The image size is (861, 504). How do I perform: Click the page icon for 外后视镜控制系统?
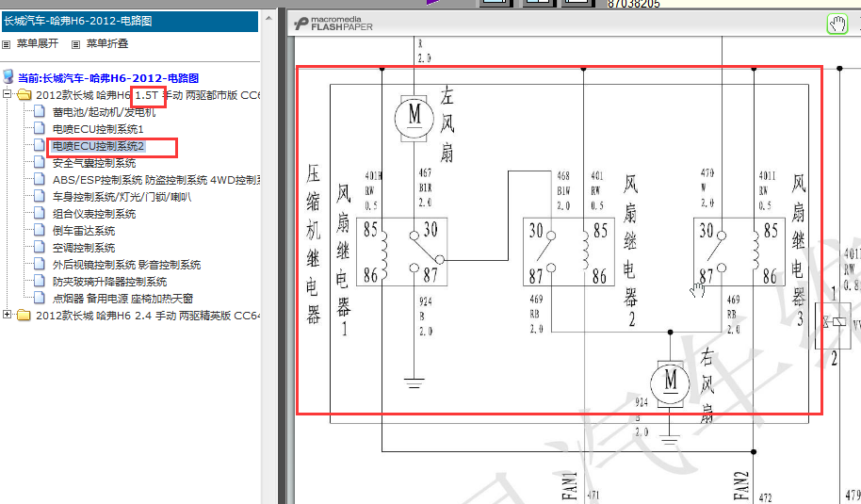click(39, 264)
